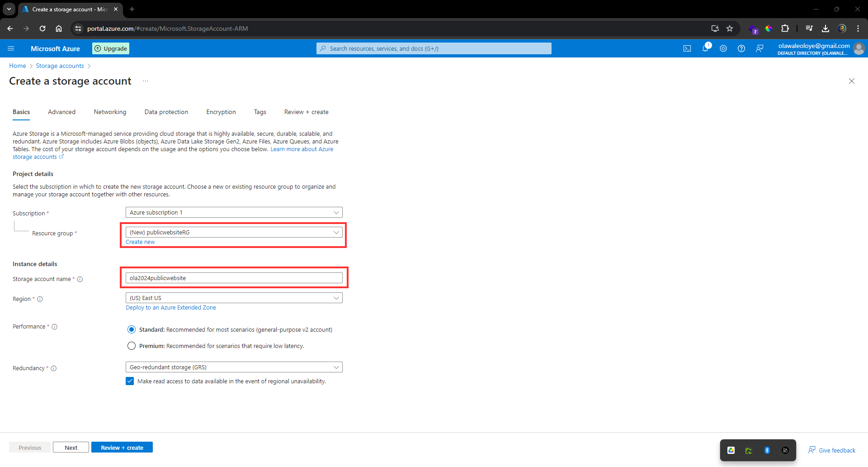Close the Create a storage account blade
This screenshot has width=868, height=467.
(852, 81)
